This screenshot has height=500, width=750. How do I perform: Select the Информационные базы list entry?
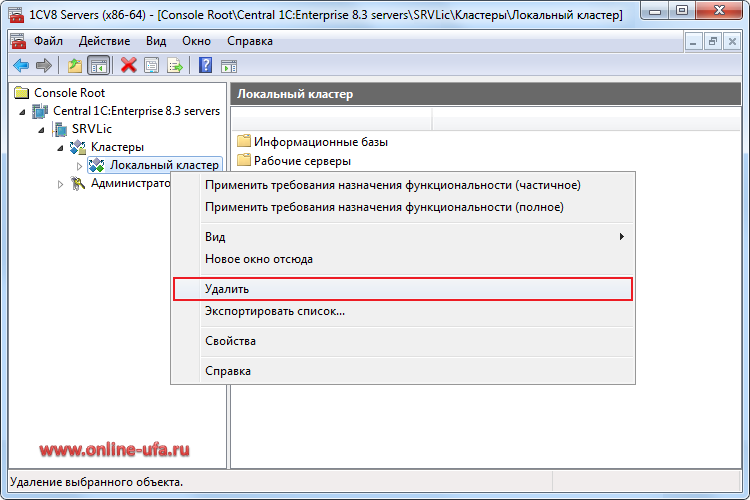[x=320, y=142]
